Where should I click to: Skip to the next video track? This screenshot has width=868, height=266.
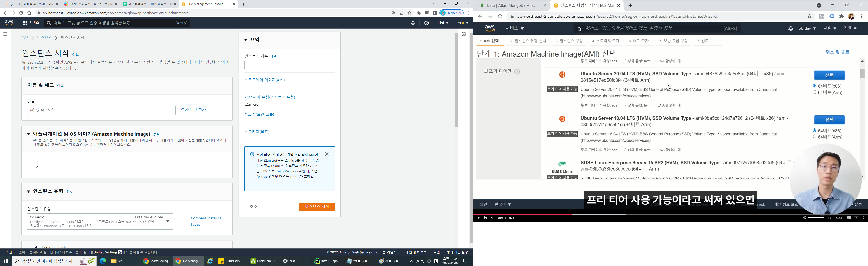pos(492,218)
